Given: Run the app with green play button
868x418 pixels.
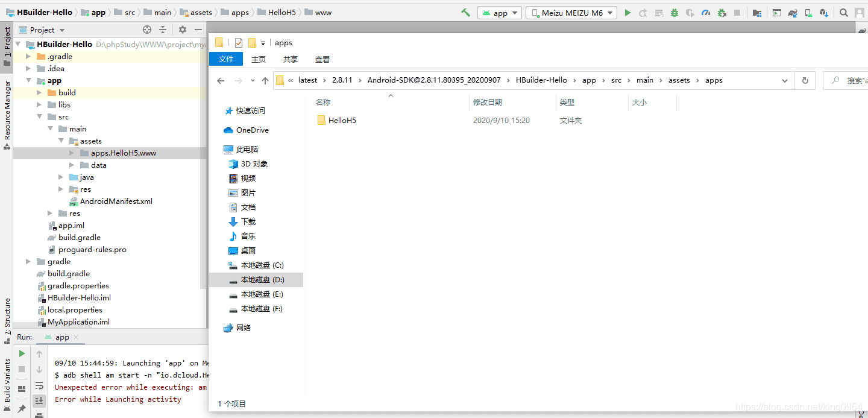Looking at the screenshot, I should pos(627,13).
